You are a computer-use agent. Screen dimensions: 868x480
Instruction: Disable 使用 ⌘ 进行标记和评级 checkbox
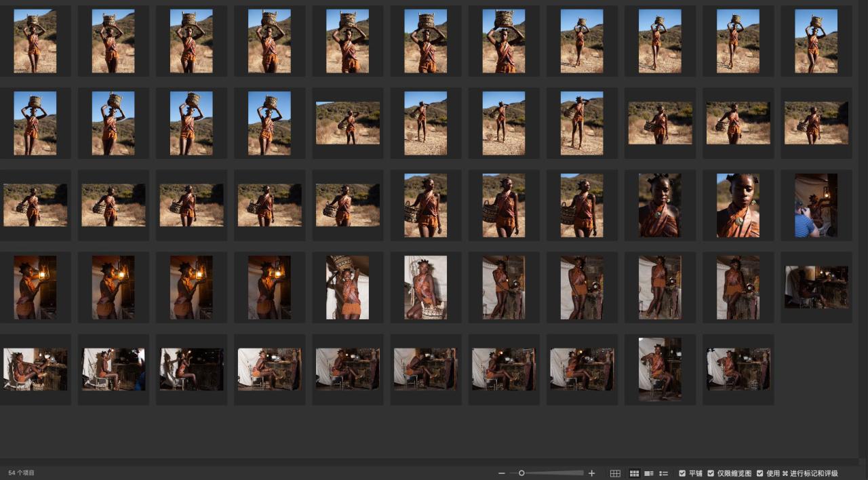coord(759,473)
